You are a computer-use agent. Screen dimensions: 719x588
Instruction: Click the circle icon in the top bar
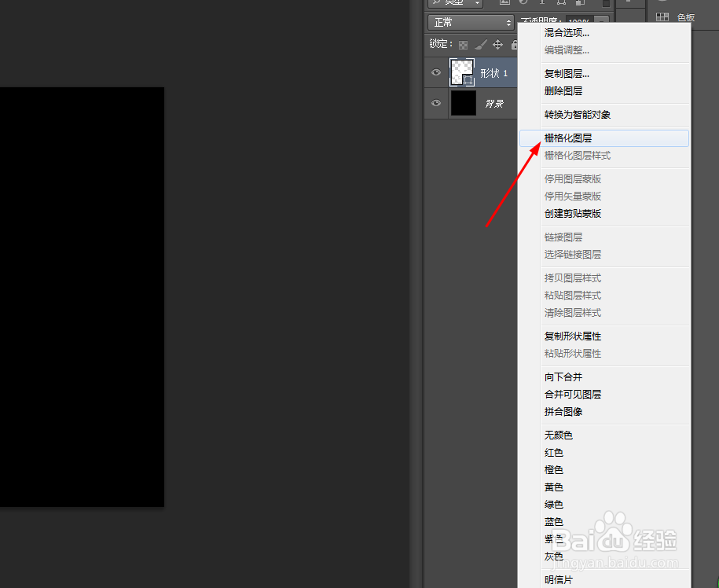point(524,4)
